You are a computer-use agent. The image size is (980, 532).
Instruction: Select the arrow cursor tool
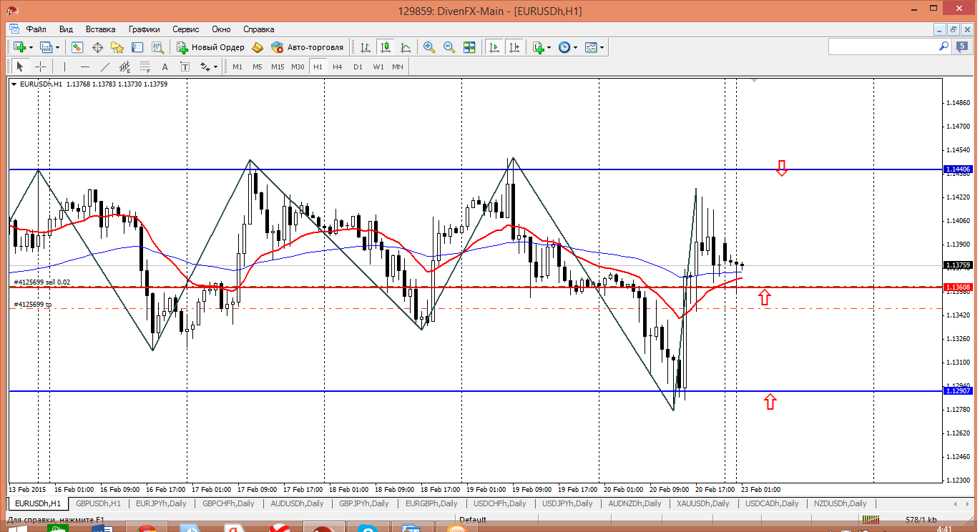20,66
